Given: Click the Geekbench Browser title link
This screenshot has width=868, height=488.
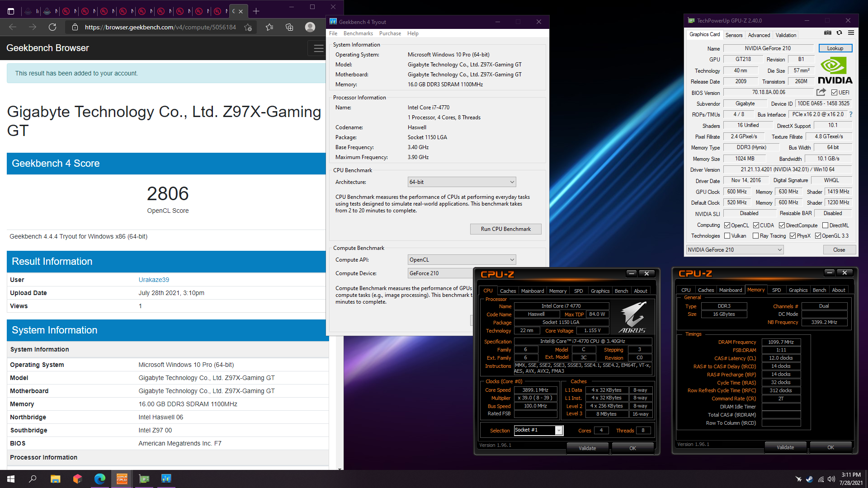Looking at the screenshot, I should click(47, 48).
